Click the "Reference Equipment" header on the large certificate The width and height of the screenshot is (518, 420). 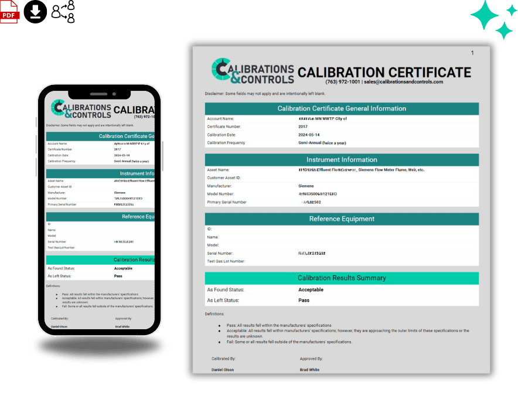click(342, 219)
